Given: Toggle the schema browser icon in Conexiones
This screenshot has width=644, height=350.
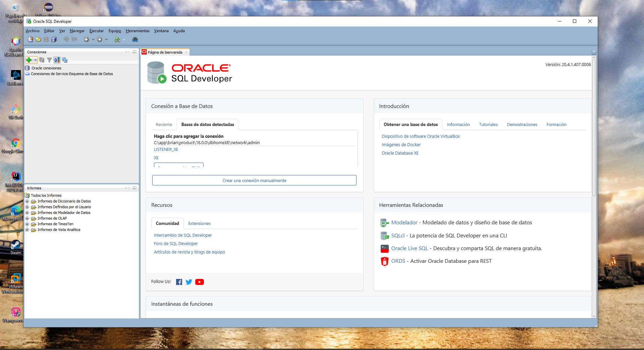Looking at the screenshot, I should [x=57, y=60].
